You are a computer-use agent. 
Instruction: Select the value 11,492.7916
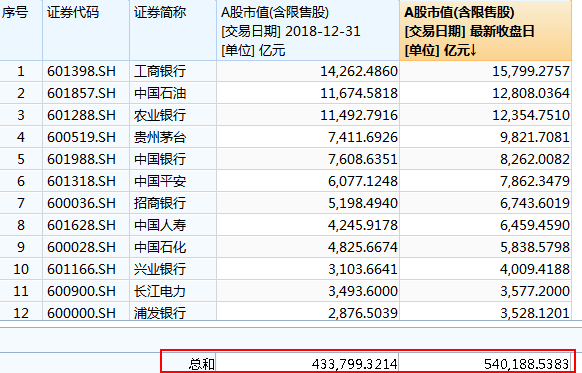359,115
